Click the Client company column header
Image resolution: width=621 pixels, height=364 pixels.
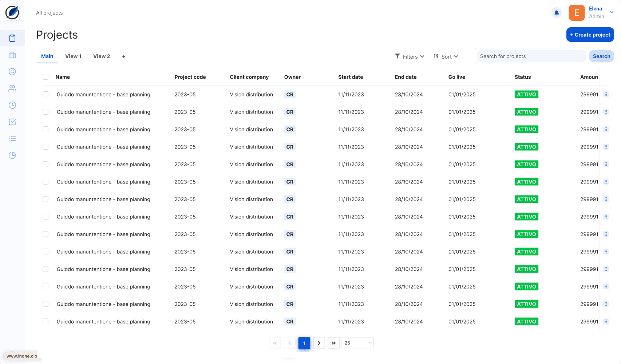pyautogui.click(x=249, y=77)
